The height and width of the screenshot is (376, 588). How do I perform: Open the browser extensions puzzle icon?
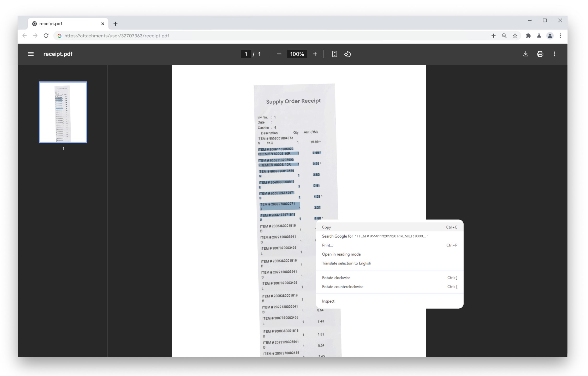pos(528,36)
